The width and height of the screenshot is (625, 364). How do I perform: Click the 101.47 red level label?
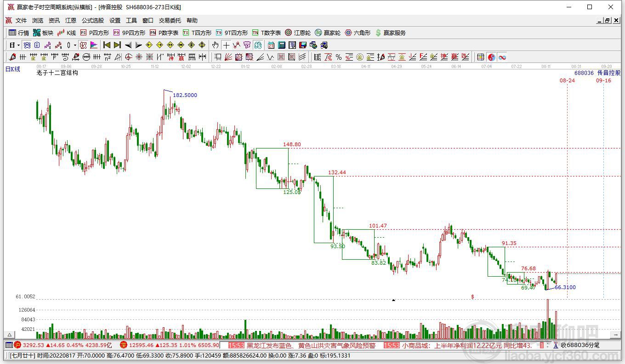click(x=378, y=226)
